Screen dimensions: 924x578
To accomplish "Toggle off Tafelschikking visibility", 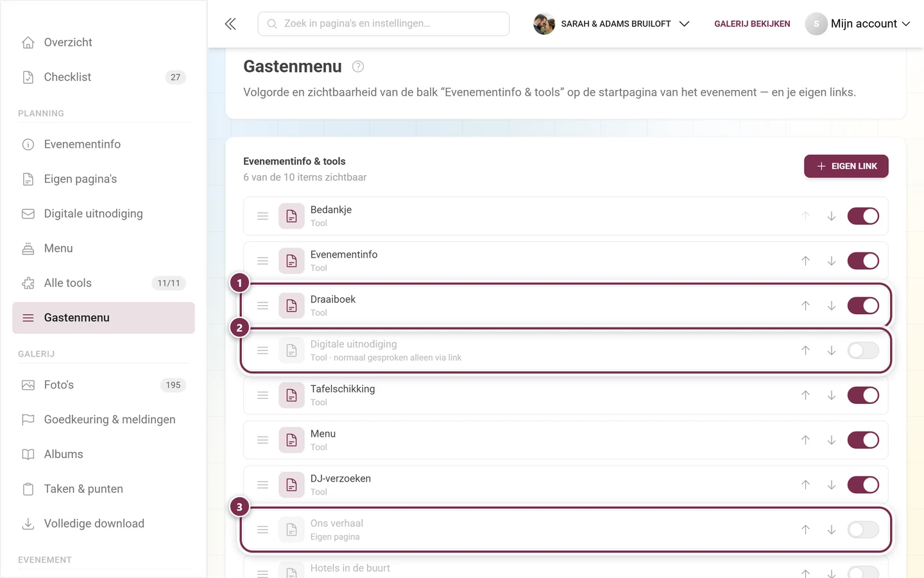I will tap(863, 396).
